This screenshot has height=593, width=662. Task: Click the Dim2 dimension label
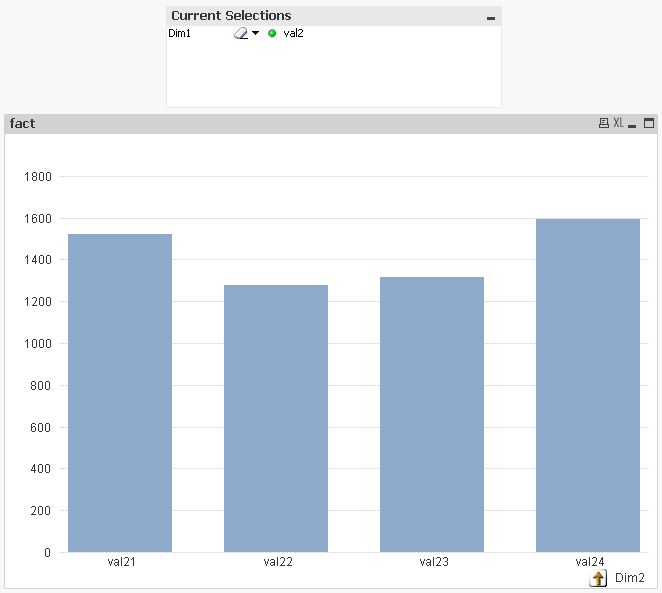(x=629, y=577)
